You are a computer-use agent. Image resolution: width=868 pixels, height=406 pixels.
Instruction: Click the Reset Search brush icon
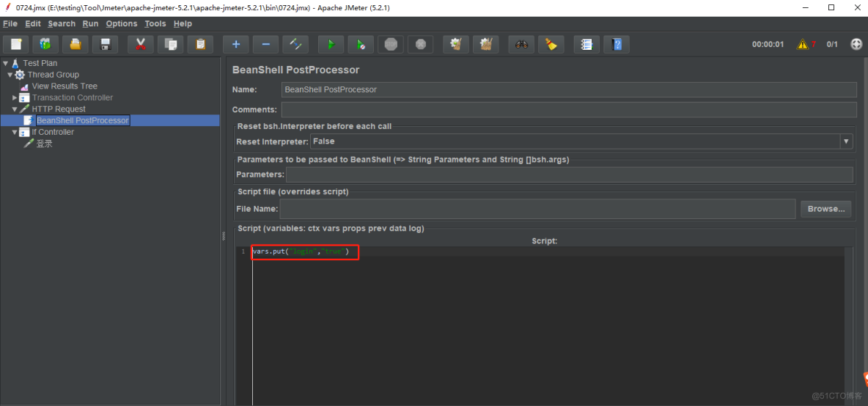pos(551,44)
